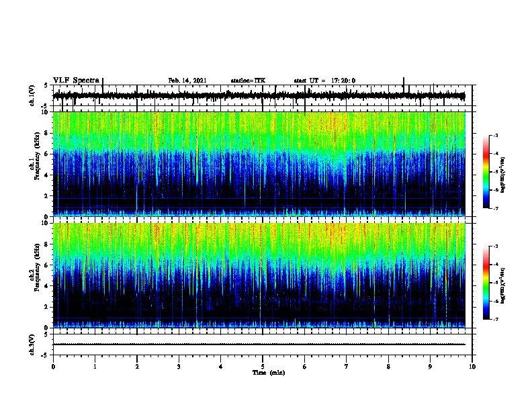The width and height of the screenshot is (532, 411).
Task: Click the log(PSD) label beside ch.1 colorbar
Action: (x=503, y=175)
